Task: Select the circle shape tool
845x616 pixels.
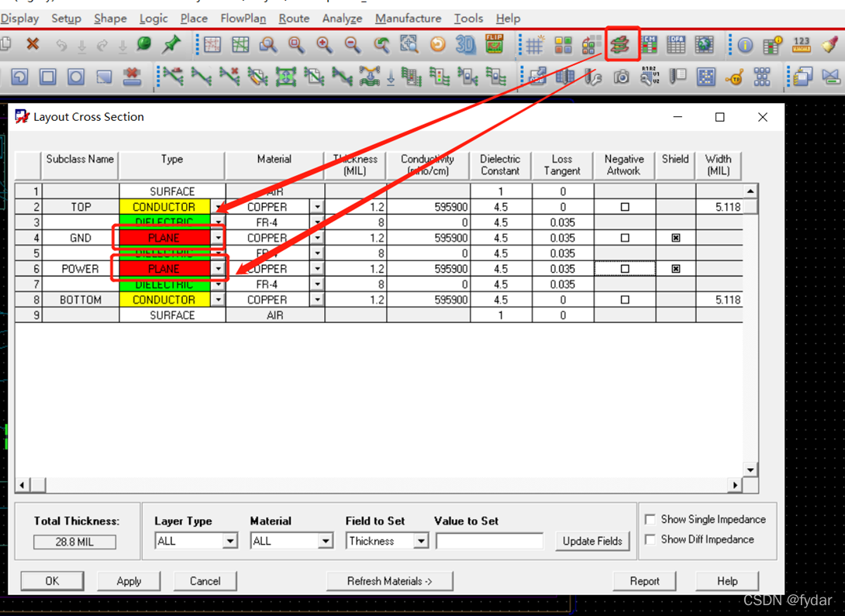Action: (75, 77)
